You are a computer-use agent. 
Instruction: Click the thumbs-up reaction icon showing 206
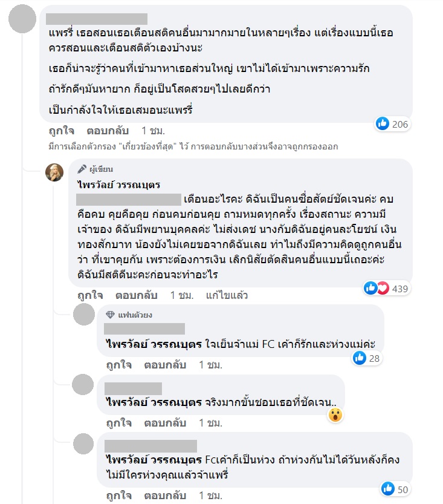[x=381, y=123]
